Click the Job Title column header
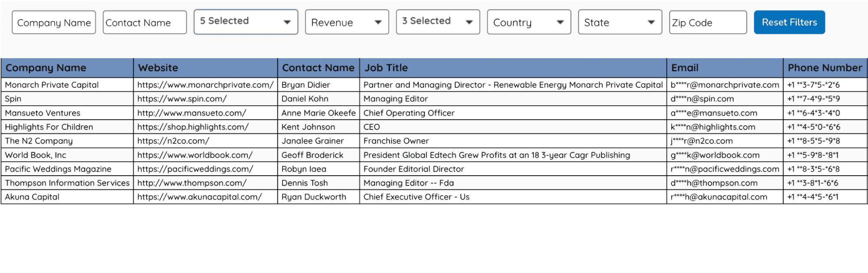 (386, 68)
